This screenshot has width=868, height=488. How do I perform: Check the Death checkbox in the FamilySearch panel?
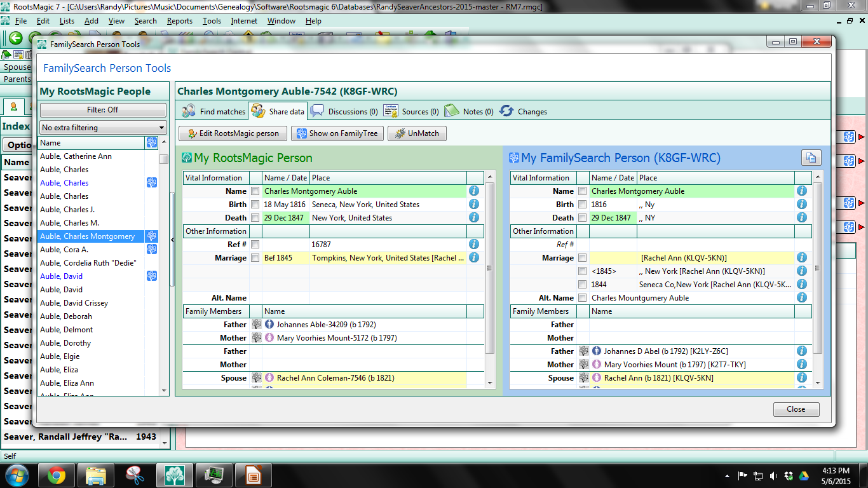[x=583, y=217]
